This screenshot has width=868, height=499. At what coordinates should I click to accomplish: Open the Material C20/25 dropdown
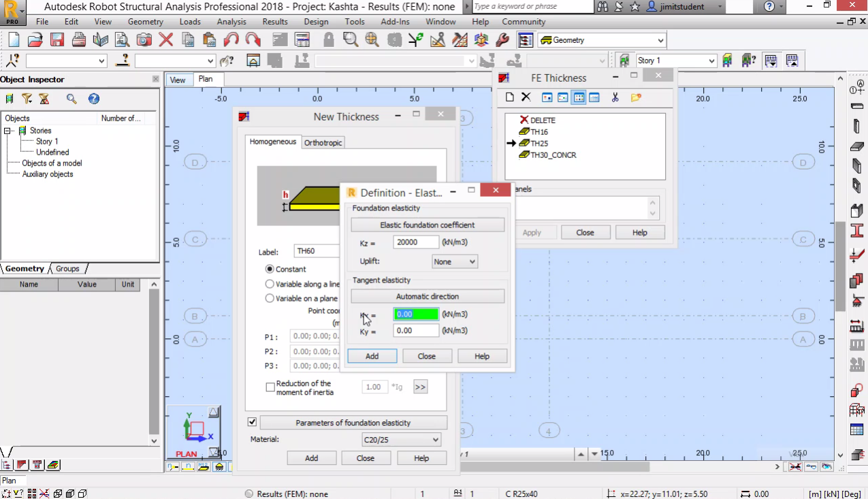click(x=401, y=440)
